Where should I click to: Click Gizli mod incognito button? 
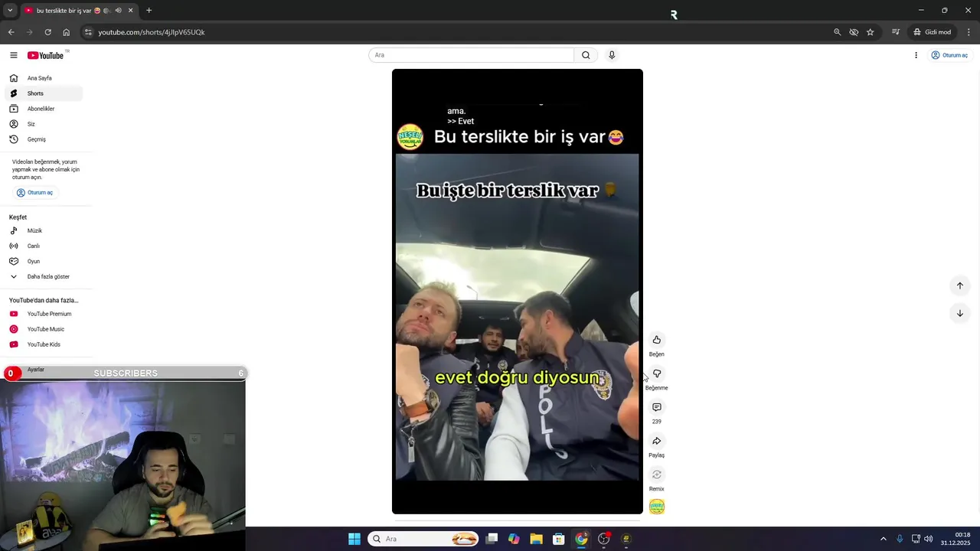(932, 32)
